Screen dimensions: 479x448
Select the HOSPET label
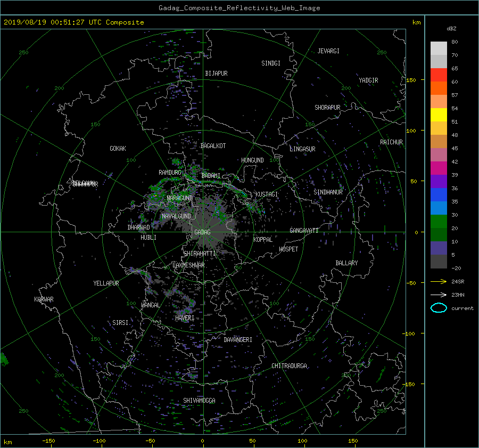click(288, 249)
